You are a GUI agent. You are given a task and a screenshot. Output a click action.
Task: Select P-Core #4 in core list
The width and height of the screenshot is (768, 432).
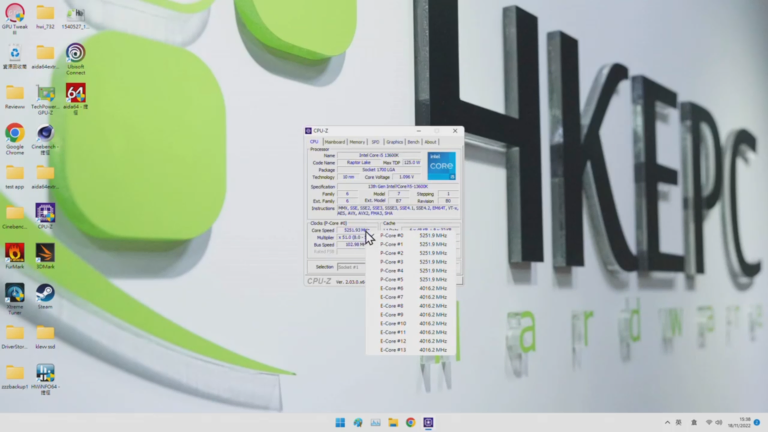point(411,271)
